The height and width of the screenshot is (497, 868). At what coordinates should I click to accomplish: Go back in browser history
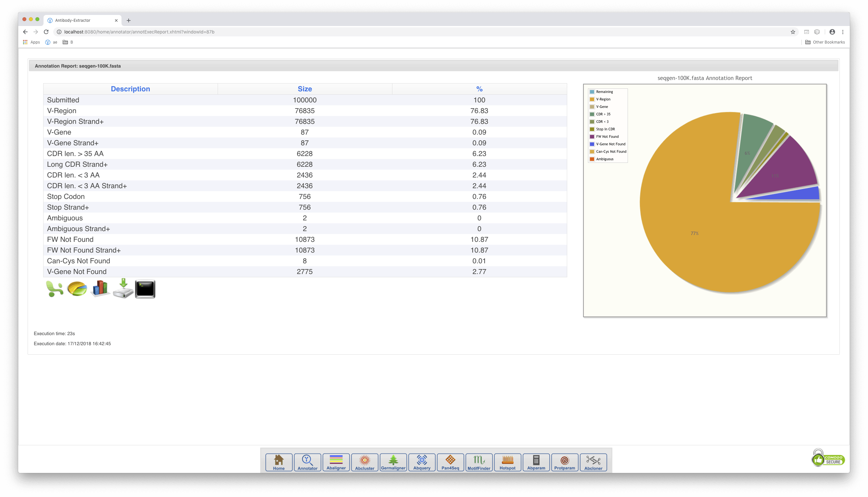pyautogui.click(x=25, y=32)
